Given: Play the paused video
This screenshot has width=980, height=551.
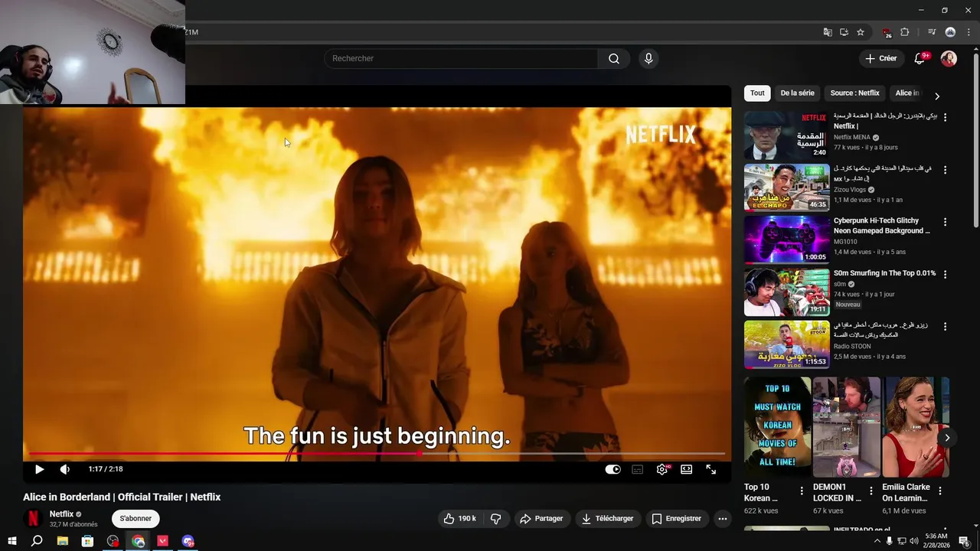Looking at the screenshot, I should (x=39, y=469).
